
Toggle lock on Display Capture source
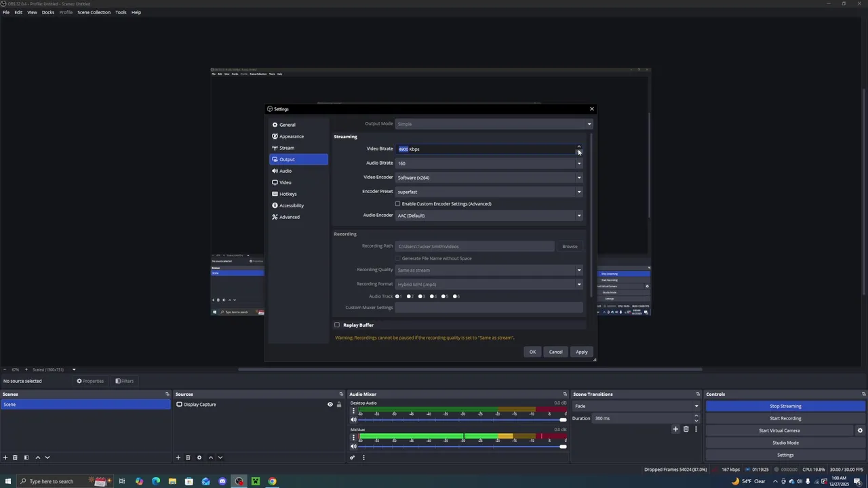pos(339,405)
